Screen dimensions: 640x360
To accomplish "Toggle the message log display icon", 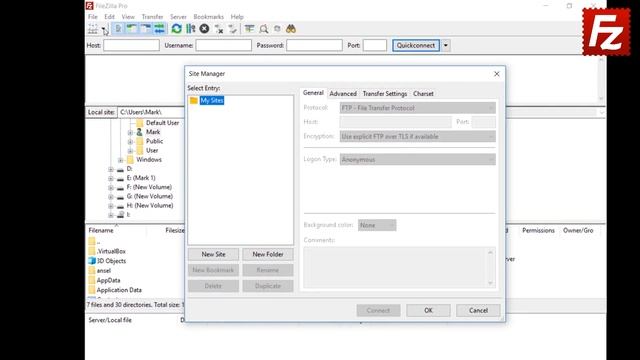I will pyautogui.click(x=118, y=29).
